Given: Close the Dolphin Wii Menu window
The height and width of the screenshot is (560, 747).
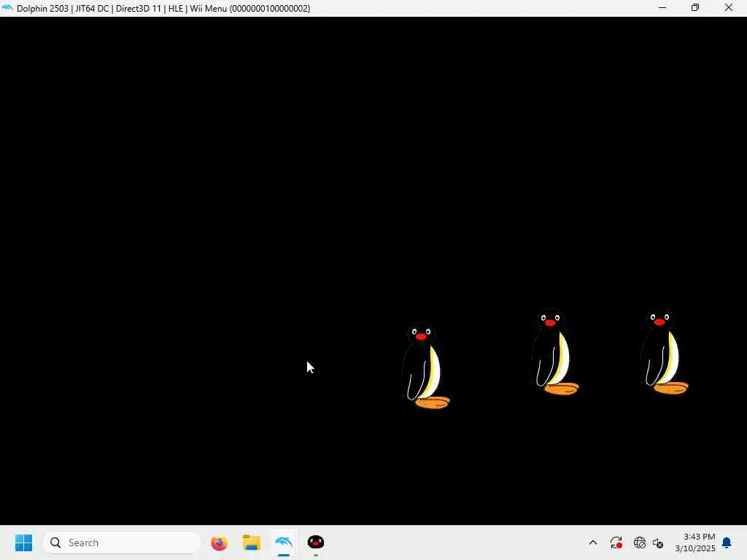Looking at the screenshot, I should click(729, 8).
